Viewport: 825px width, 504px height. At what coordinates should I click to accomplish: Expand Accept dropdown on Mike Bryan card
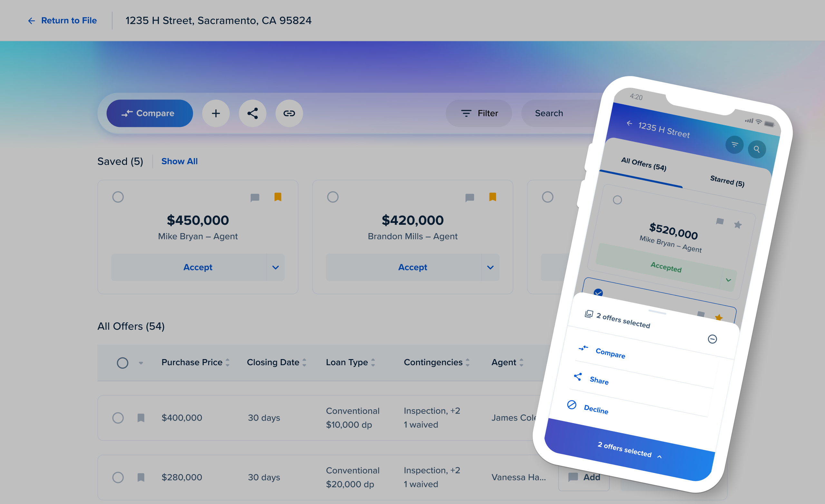pos(275,267)
